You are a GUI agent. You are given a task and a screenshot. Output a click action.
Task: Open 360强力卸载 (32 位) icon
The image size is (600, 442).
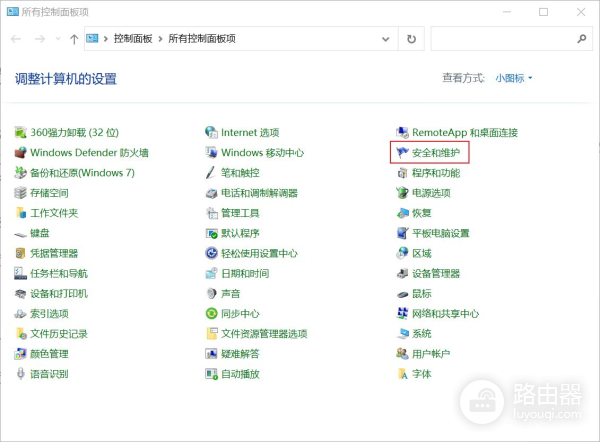click(20, 132)
